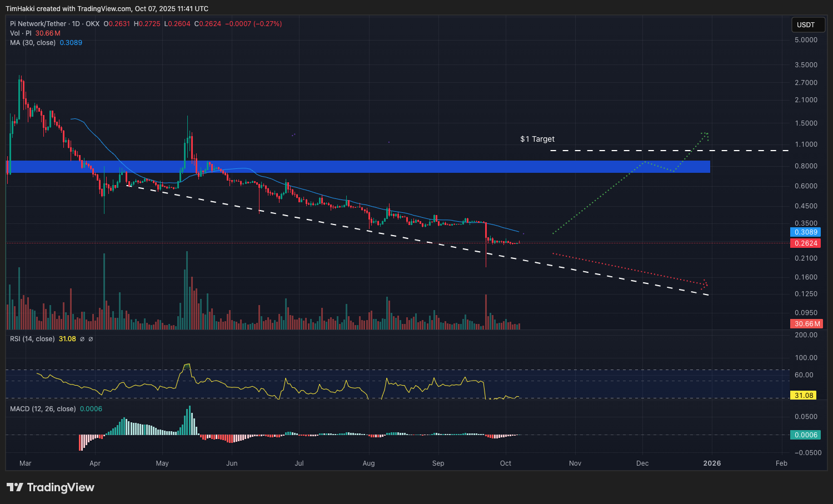Click the 2026 label on time axis
Viewport: 833px width, 504px height.
(x=712, y=463)
